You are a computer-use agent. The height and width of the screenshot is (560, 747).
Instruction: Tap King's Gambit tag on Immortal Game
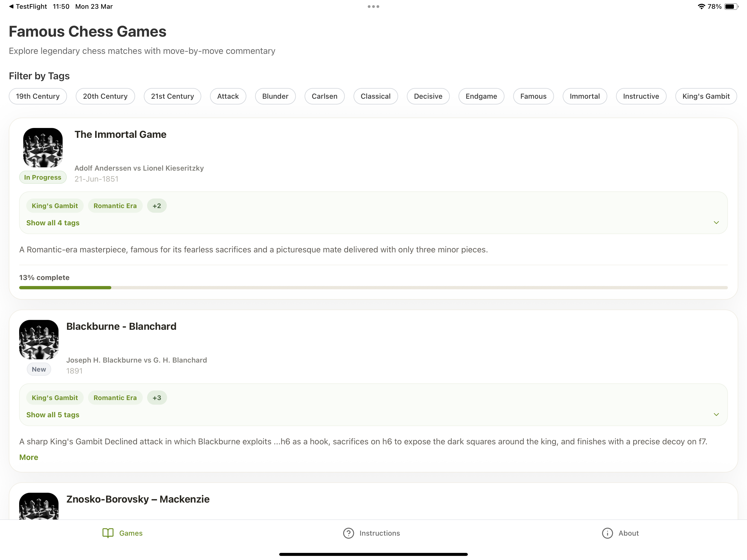click(55, 206)
